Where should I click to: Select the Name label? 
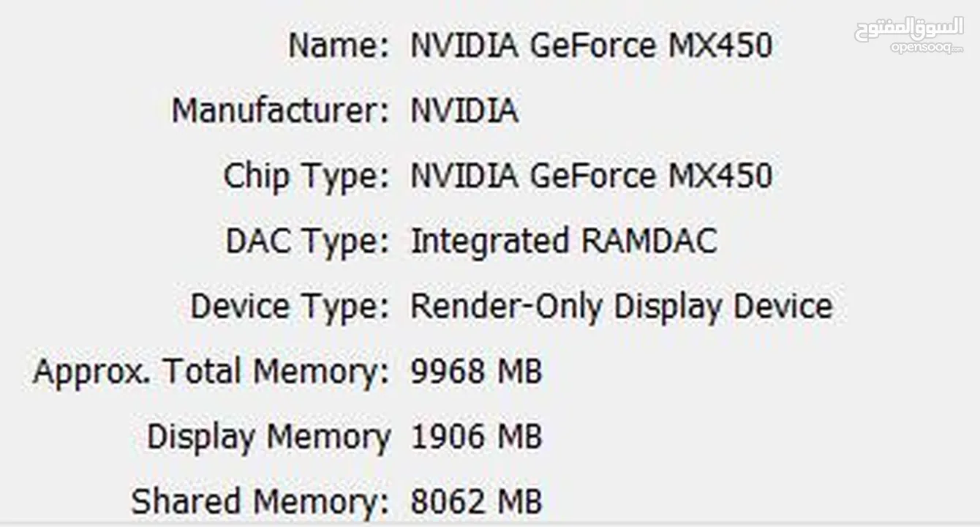pos(339,46)
